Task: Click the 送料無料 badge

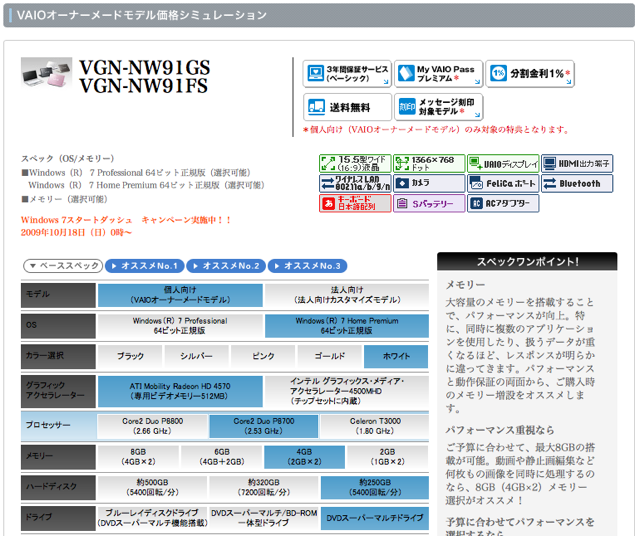Action: (347, 107)
